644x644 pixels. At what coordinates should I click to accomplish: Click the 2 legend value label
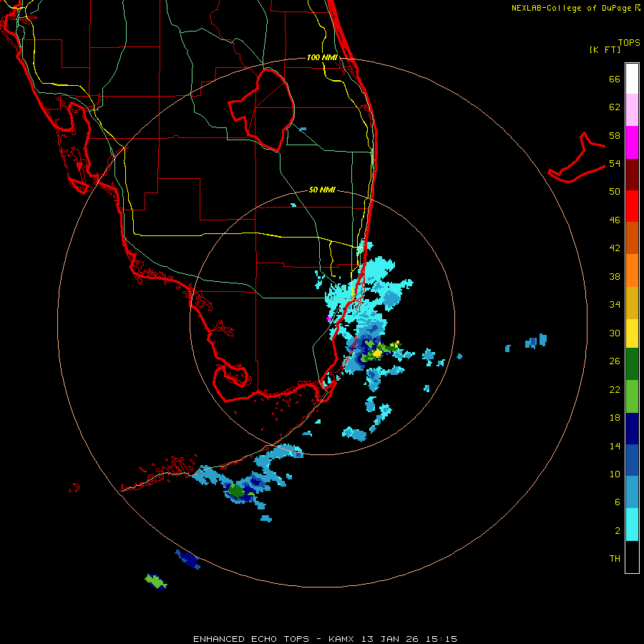618,531
